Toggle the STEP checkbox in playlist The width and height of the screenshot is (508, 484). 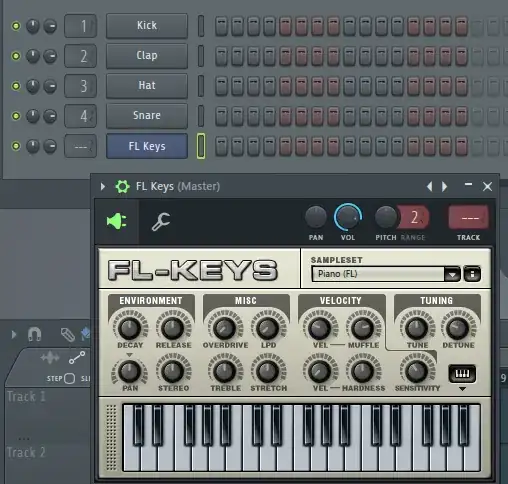[x=69, y=379]
